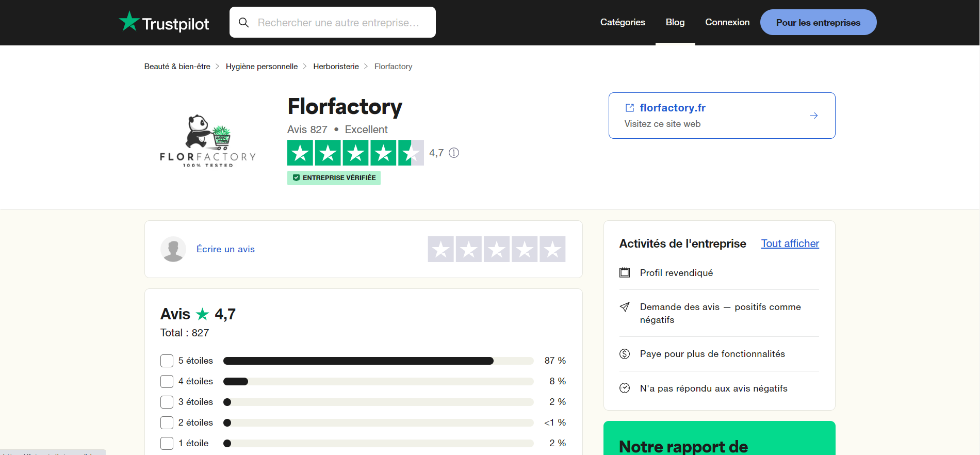Image resolution: width=980 pixels, height=455 pixels.
Task: Select the third rating star to review
Action: tap(497, 249)
